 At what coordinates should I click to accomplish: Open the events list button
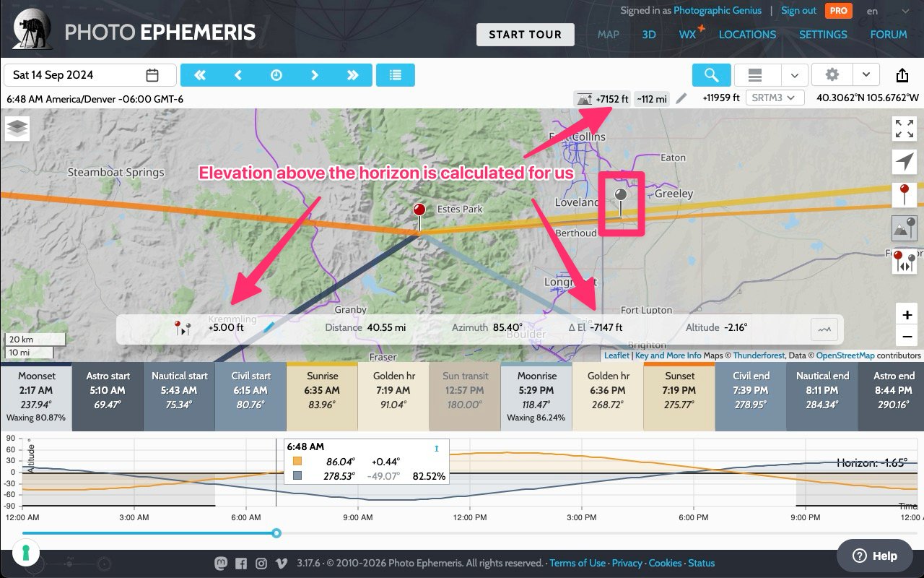395,75
